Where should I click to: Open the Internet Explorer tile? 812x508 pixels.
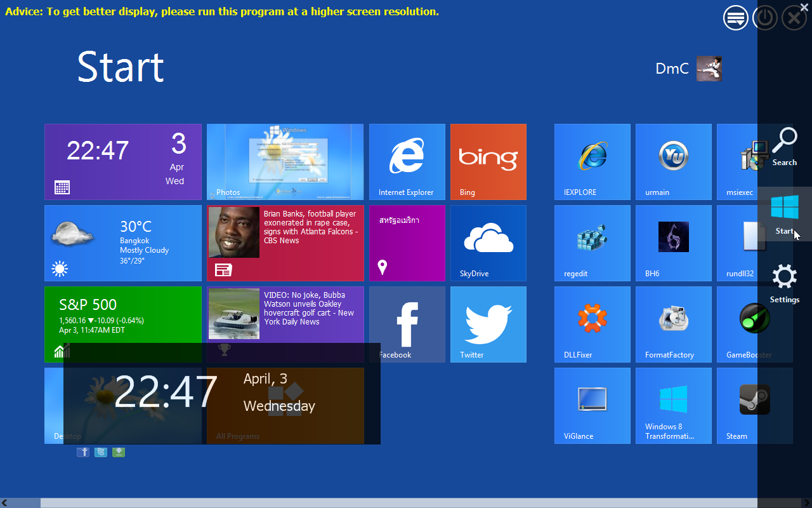(407, 162)
